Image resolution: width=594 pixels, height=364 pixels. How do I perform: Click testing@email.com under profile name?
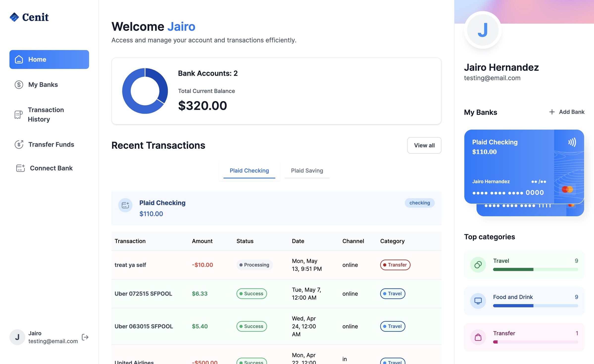click(x=492, y=78)
